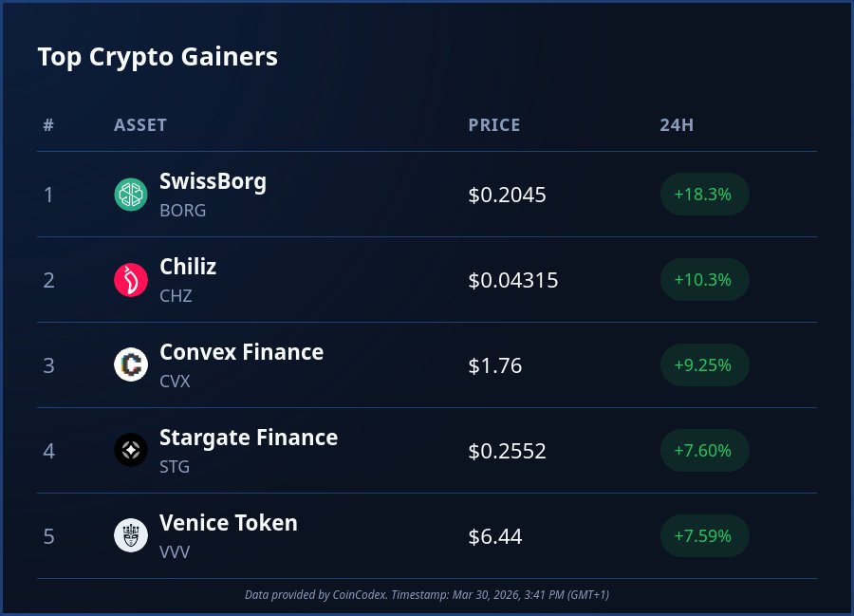Click the Convex Finance logo icon
854x616 pixels.
130,365
